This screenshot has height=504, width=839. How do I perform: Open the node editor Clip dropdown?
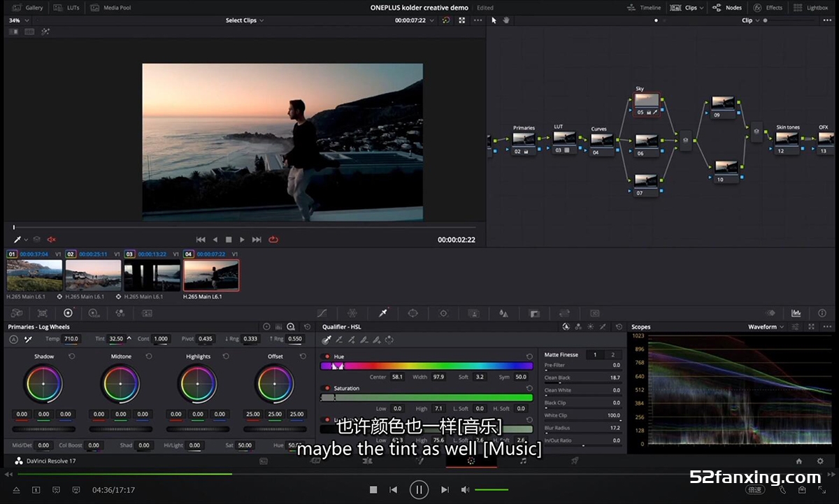click(751, 20)
